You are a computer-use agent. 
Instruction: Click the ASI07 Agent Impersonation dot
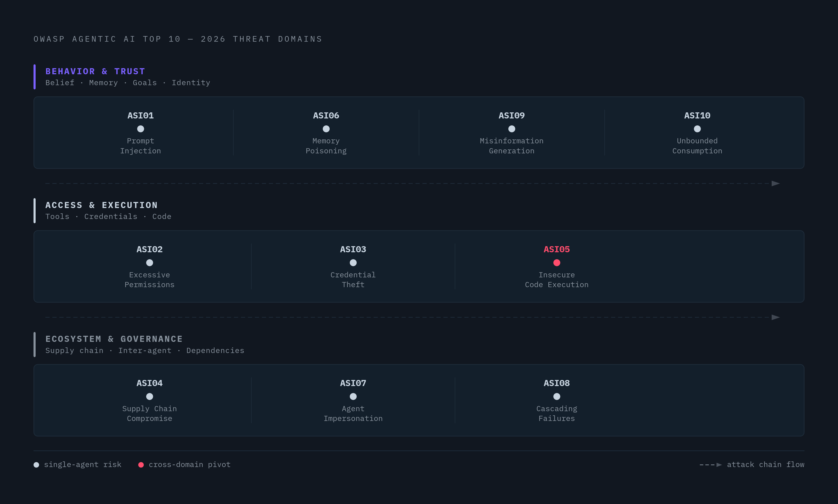click(353, 396)
